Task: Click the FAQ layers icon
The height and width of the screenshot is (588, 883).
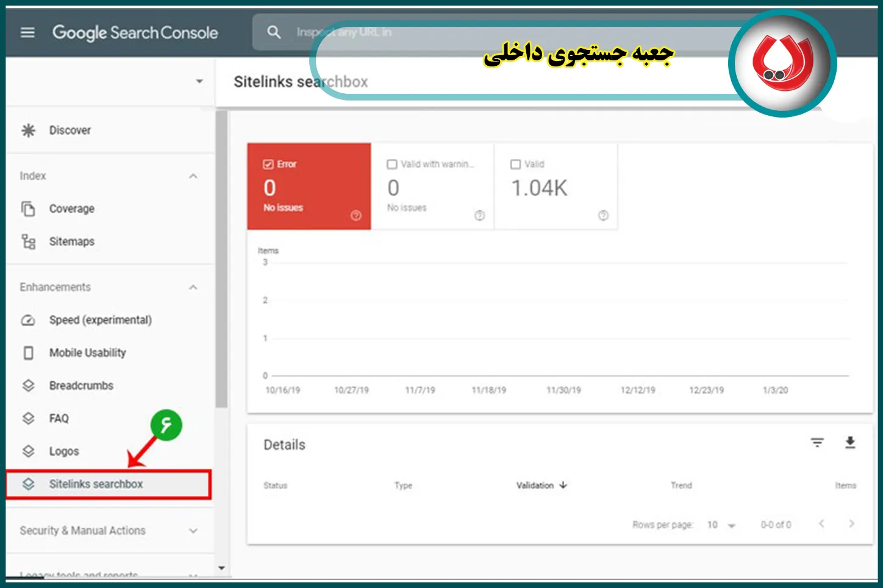Action: click(x=28, y=419)
